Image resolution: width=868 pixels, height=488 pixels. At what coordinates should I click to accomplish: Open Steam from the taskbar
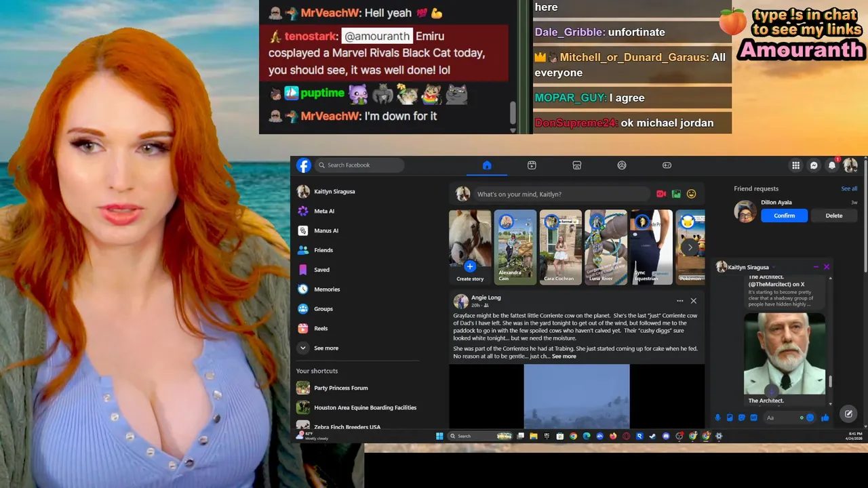point(652,436)
